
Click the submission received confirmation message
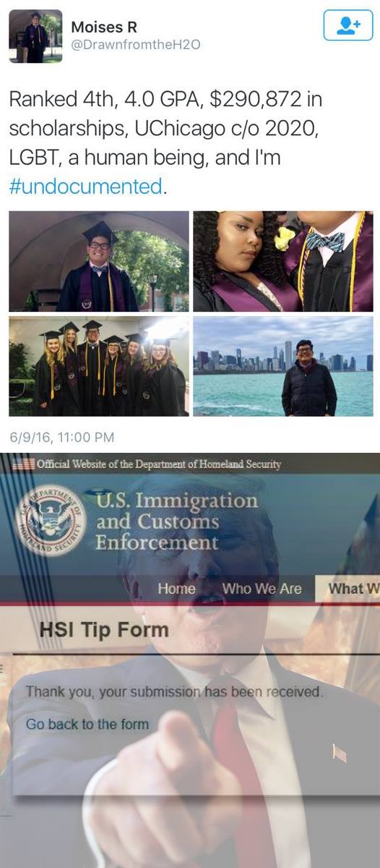(174, 692)
